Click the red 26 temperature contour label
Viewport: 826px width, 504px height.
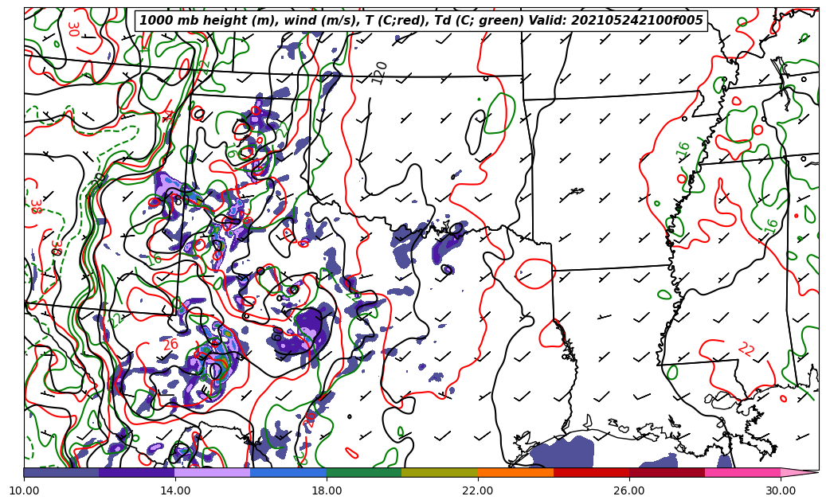tap(170, 345)
